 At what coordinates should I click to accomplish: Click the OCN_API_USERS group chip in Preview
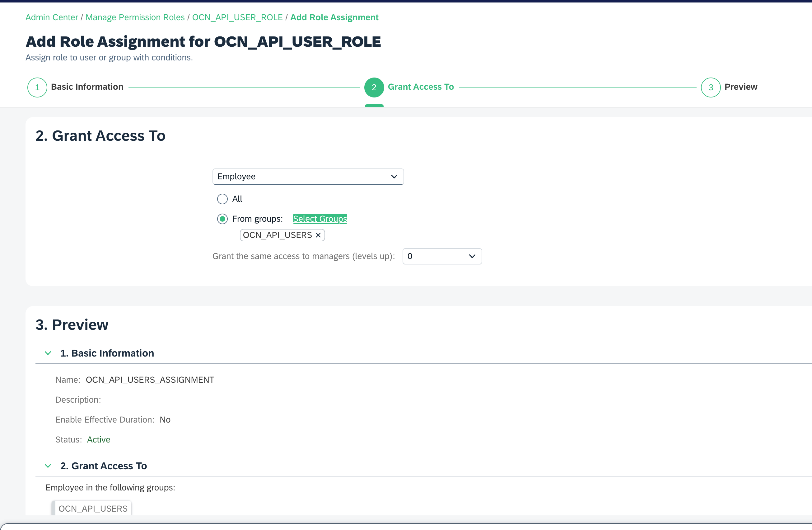click(x=93, y=509)
